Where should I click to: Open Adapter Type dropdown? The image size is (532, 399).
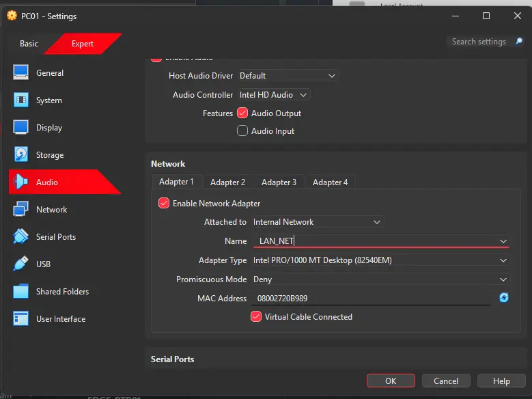[380, 260]
